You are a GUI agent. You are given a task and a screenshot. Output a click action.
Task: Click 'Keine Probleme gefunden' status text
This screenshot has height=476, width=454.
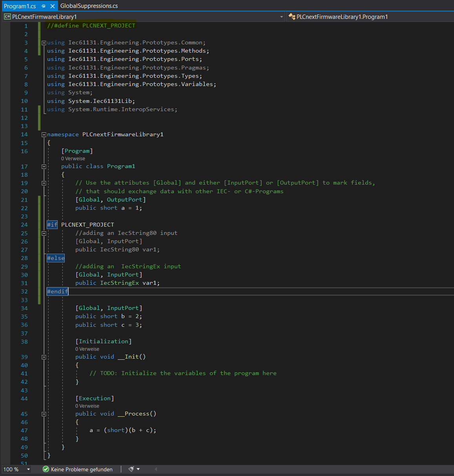point(82,469)
